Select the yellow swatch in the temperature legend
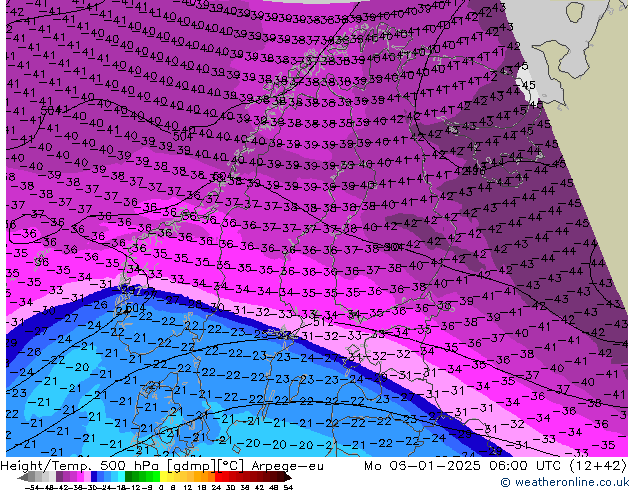Viewport: 634px width, 490px height. tap(163, 476)
